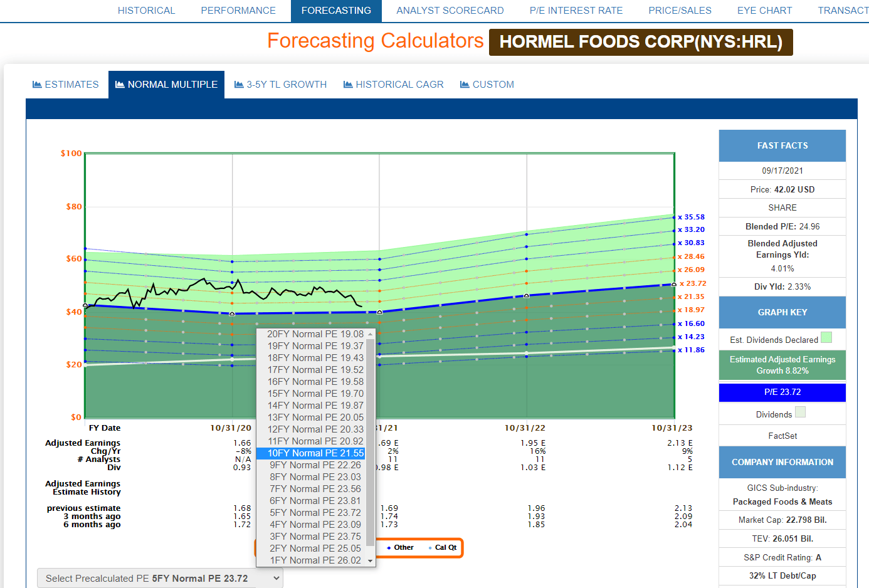This screenshot has width=869, height=588.
Task: Click the 10/31/23 FY date label
Action: [x=671, y=428]
